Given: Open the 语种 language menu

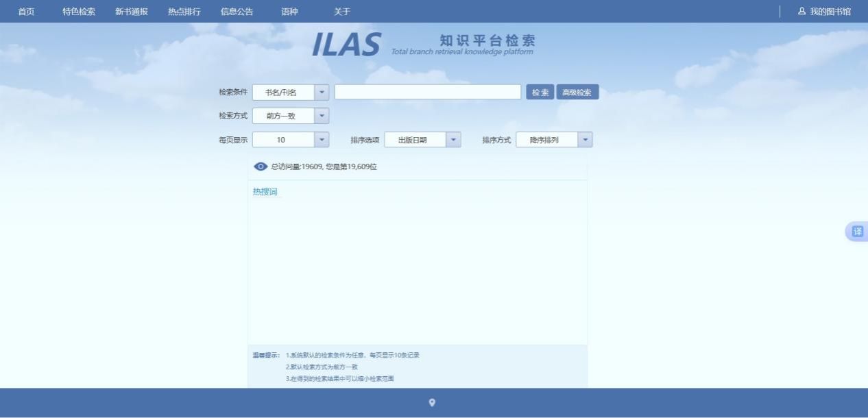Looking at the screenshot, I should tap(289, 12).
